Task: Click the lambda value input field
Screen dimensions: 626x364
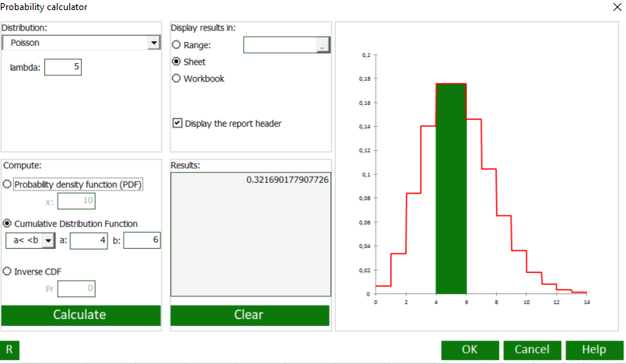Action: point(63,68)
